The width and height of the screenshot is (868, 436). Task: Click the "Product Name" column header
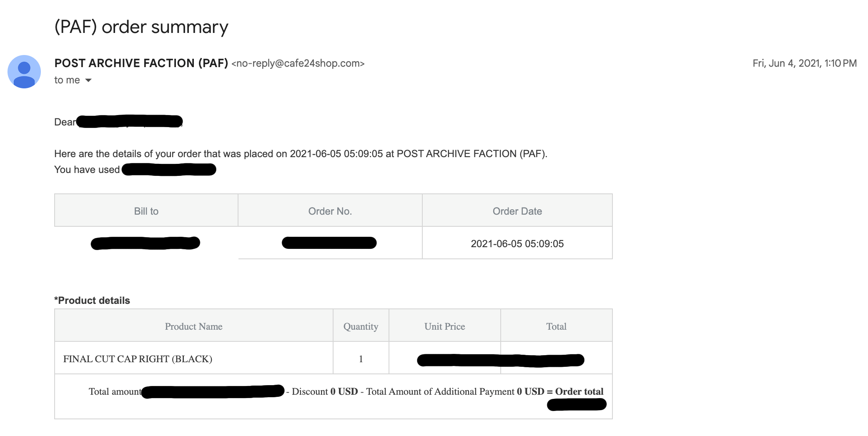click(x=193, y=326)
